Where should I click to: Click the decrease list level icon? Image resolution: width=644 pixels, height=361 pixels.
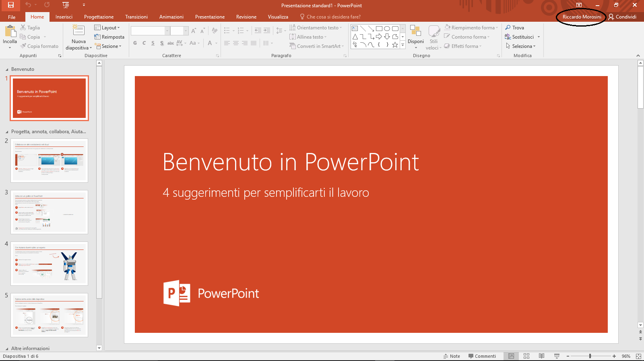tap(258, 31)
